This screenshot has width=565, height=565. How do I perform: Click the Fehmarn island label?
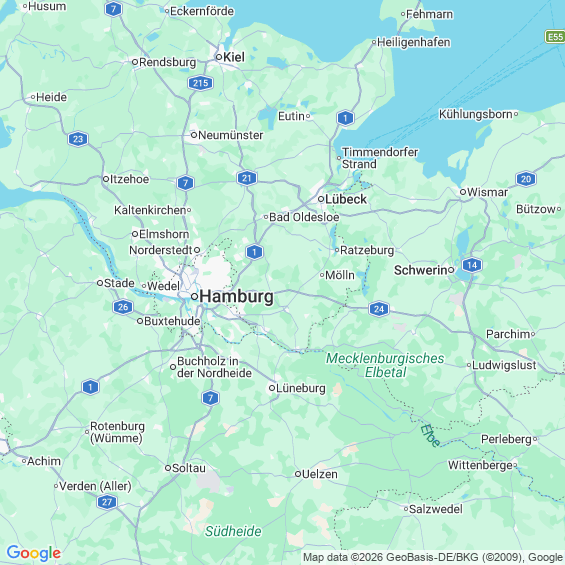[x=430, y=14]
